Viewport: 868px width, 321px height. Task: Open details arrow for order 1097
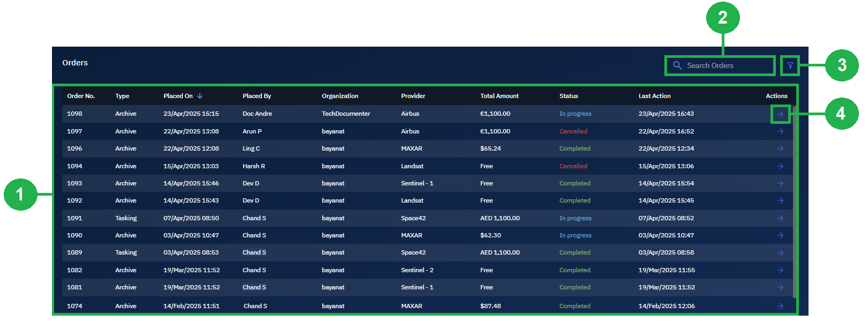point(780,131)
